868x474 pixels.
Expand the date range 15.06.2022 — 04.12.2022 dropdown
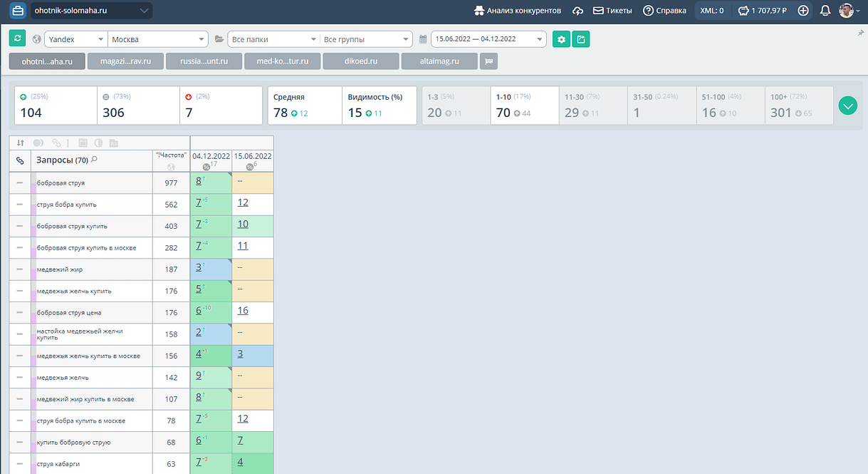(488, 39)
